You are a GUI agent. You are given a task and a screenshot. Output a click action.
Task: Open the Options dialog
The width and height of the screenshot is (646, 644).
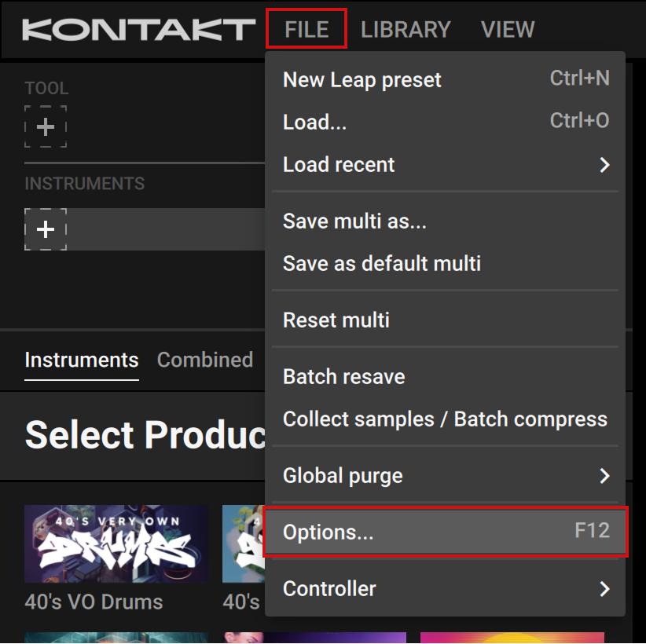328,532
